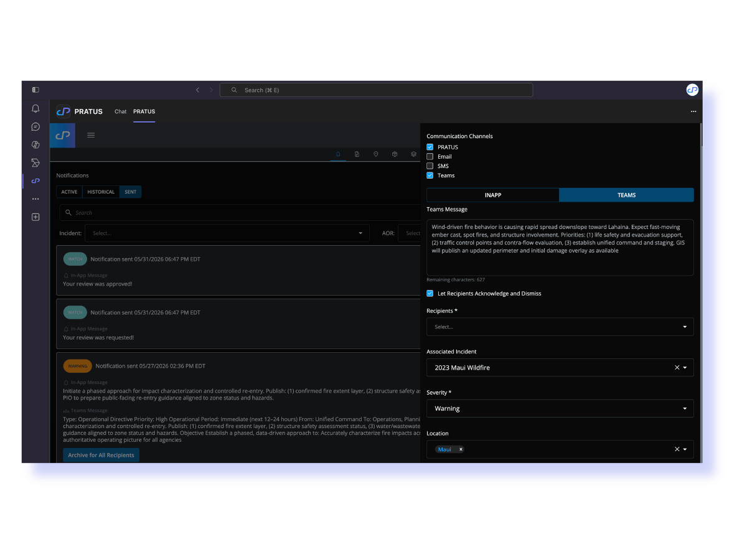Click "Your review was approved!" message
The image size is (747, 560).
(98, 284)
